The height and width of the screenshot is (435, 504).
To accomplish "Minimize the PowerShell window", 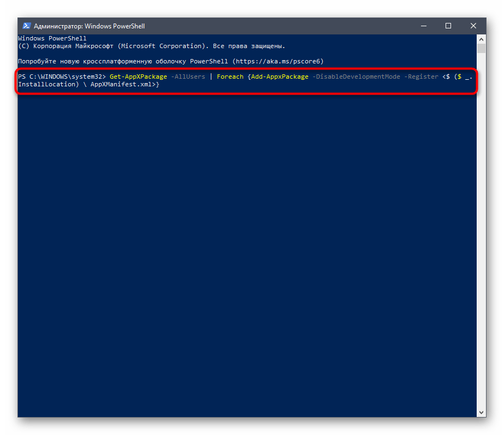I will (x=423, y=26).
